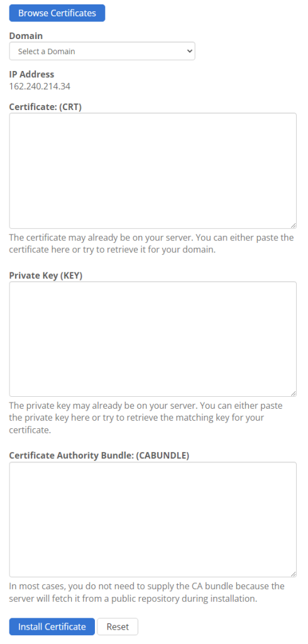Viewport: 308px width, 644px height.
Task: Click the Certificate: (CRT) label
Action: click(46, 107)
